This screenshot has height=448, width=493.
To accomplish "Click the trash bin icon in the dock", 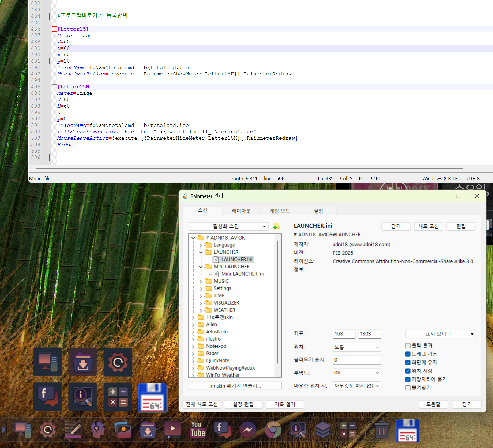I will pyautogui.click(x=382, y=429).
